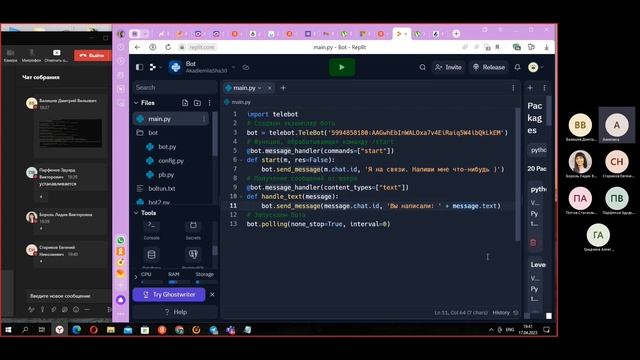Open main.py row three-dot menu

204,119
